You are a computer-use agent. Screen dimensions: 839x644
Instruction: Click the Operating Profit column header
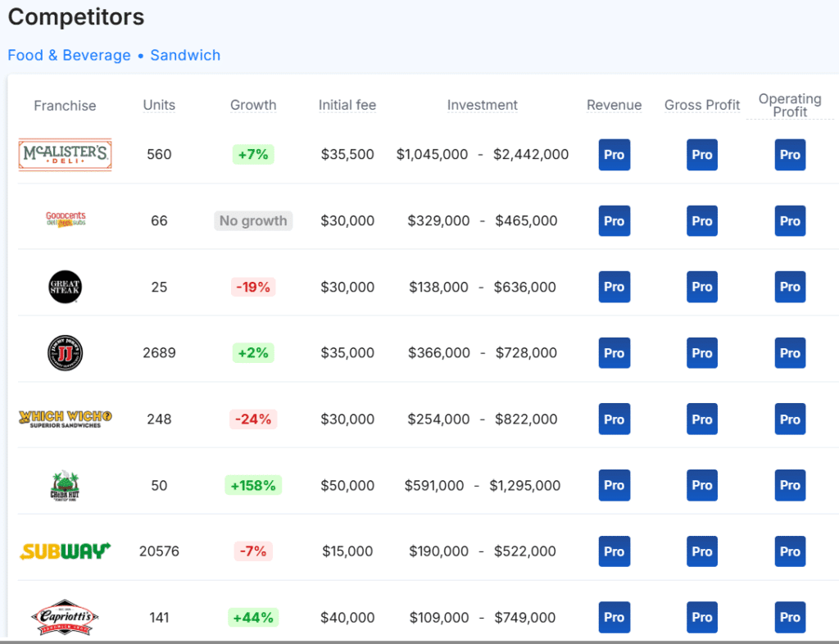click(790, 106)
